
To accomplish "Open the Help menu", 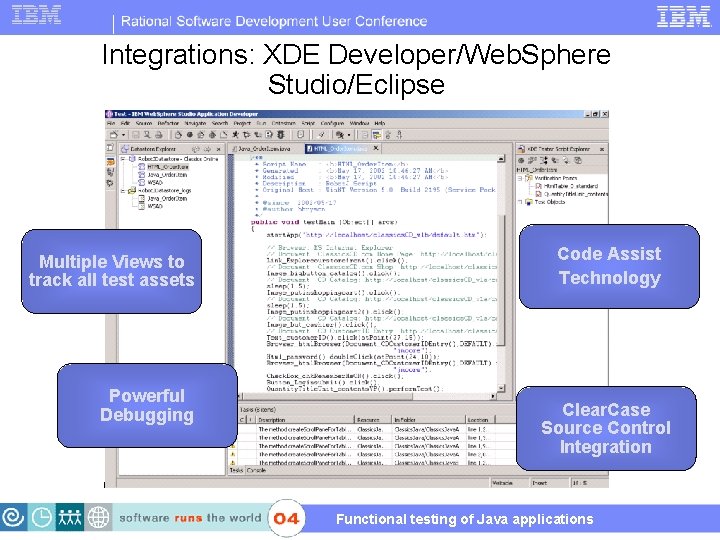I will click(380, 123).
